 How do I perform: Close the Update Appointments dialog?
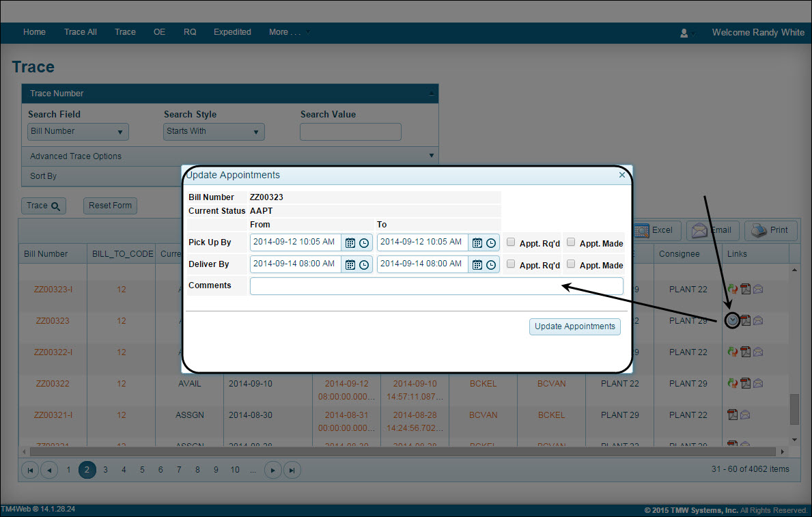click(x=622, y=175)
